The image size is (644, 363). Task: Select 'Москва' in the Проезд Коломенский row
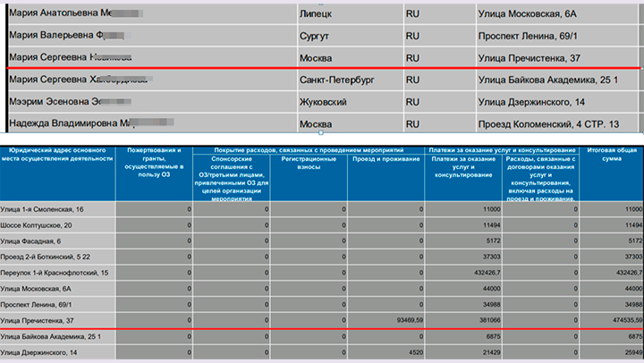coord(316,124)
